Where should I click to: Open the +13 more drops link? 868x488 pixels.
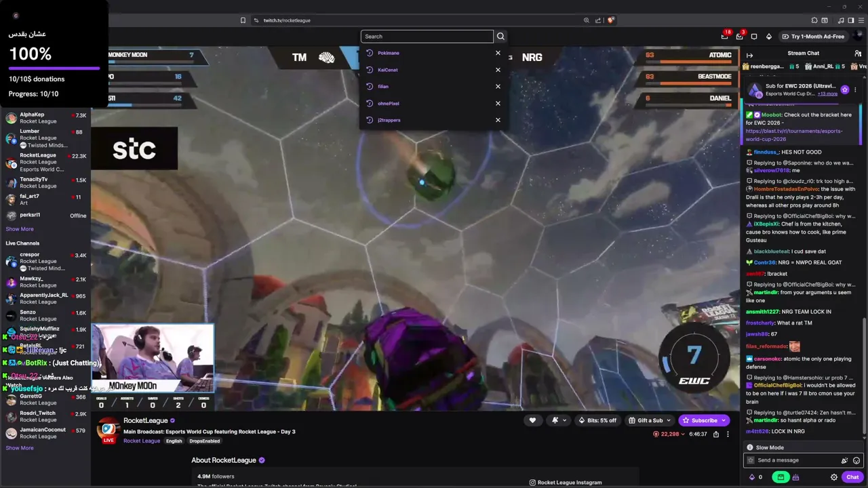pyautogui.click(x=827, y=94)
